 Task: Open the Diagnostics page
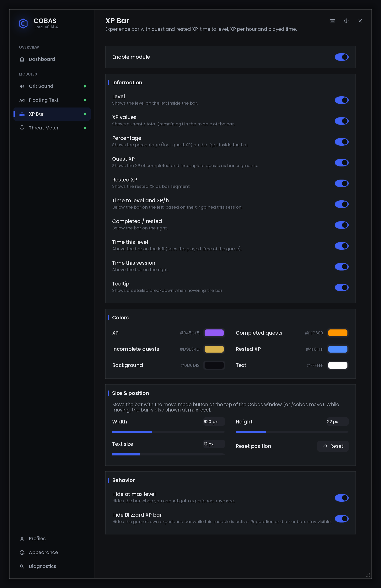(52, 566)
